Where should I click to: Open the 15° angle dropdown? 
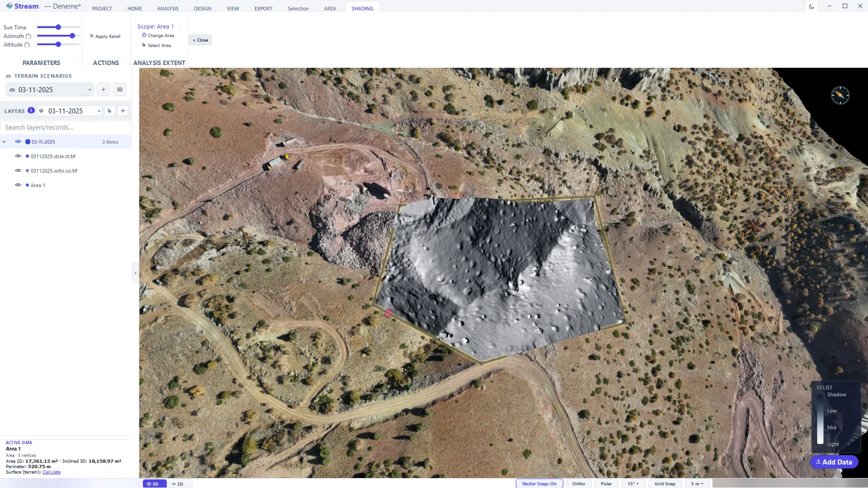633,484
